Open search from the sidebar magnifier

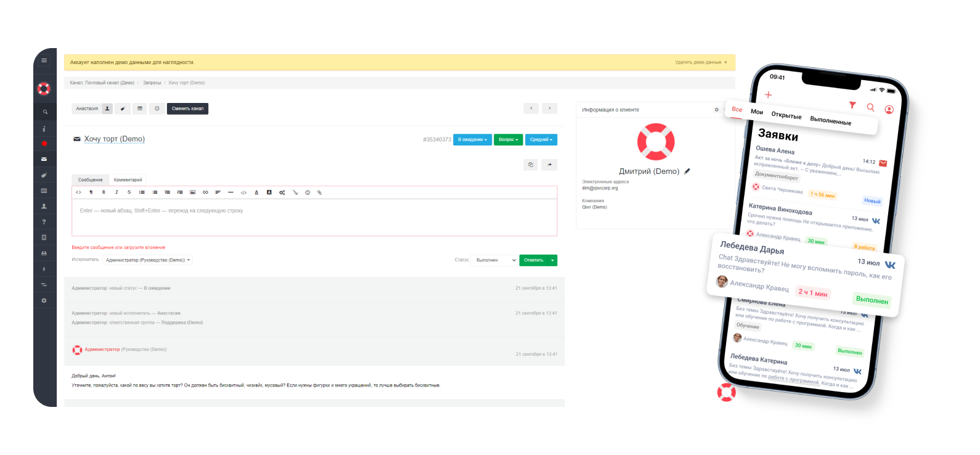click(x=45, y=112)
